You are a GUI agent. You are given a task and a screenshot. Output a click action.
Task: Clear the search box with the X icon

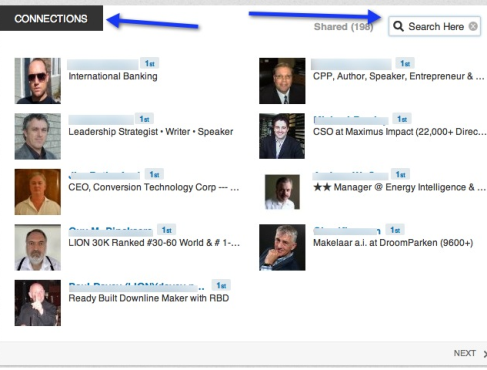click(473, 26)
